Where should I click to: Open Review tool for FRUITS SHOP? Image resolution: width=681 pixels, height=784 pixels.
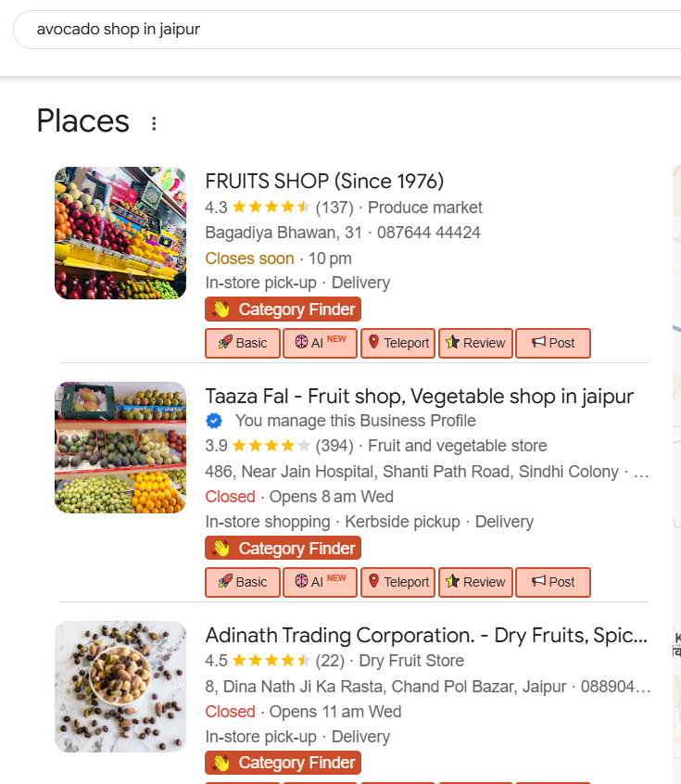(x=475, y=343)
